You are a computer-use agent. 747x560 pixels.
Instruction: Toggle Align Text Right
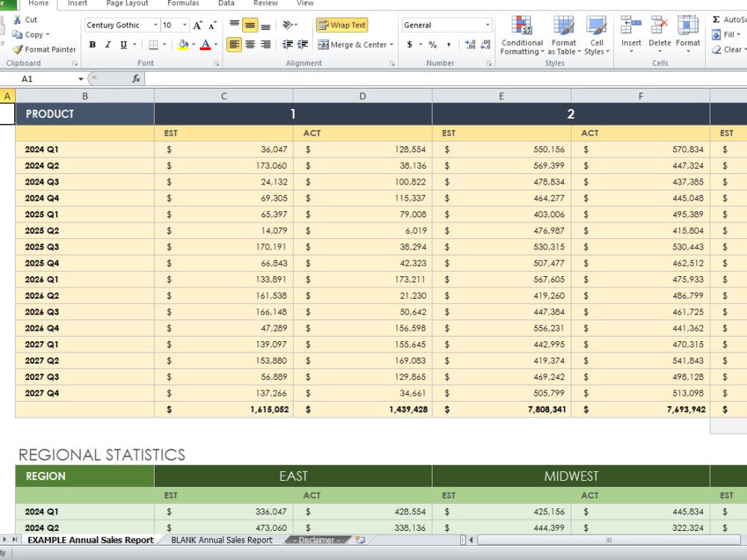[x=265, y=45]
